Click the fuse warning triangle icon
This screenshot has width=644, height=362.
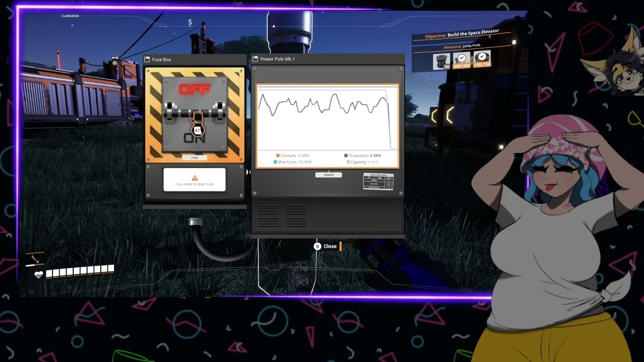pos(195,178)
